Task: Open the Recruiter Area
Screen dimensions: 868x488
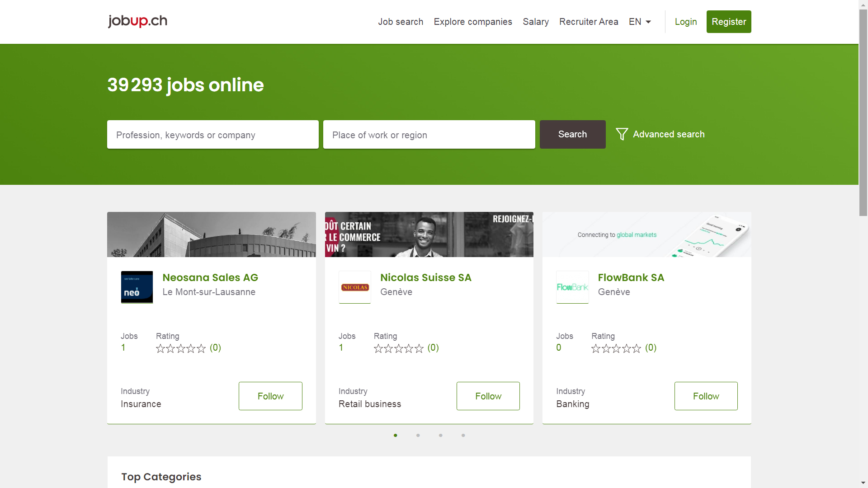Action: [589, 22]
